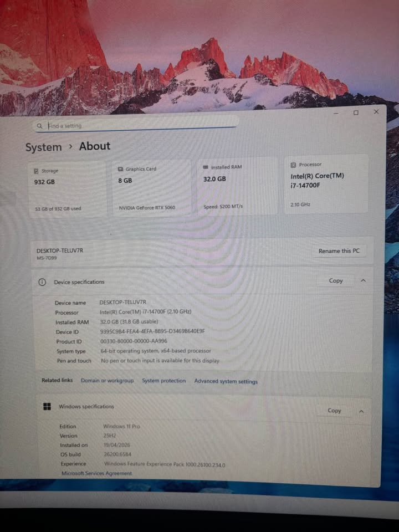399x532 pixels.
Task: Click the search magnifier icon
Action: (40, 126)
